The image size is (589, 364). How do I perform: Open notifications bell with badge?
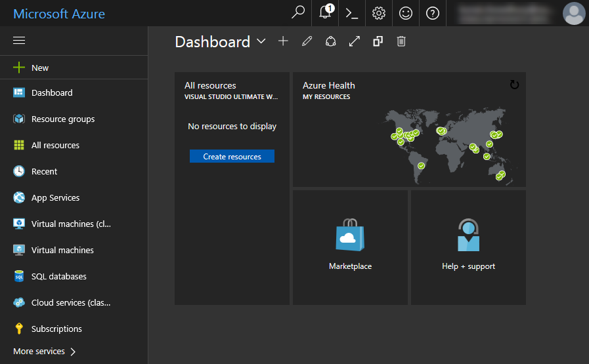pos(326,12)
